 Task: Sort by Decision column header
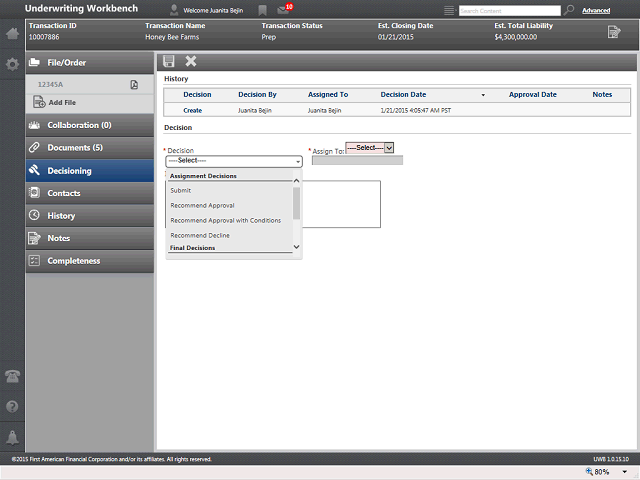click(x=197, y=95)
